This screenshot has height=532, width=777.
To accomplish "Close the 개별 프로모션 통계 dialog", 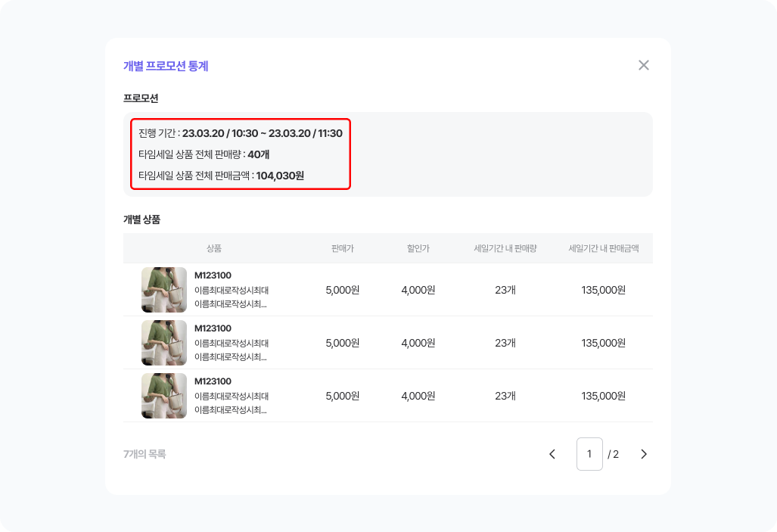I will click(x=644, y=65).
